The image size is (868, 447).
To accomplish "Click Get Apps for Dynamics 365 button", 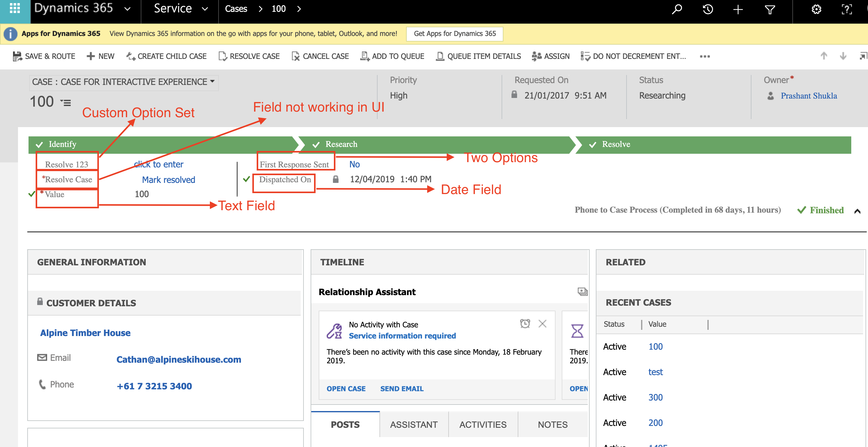I will tap(454, 34).
